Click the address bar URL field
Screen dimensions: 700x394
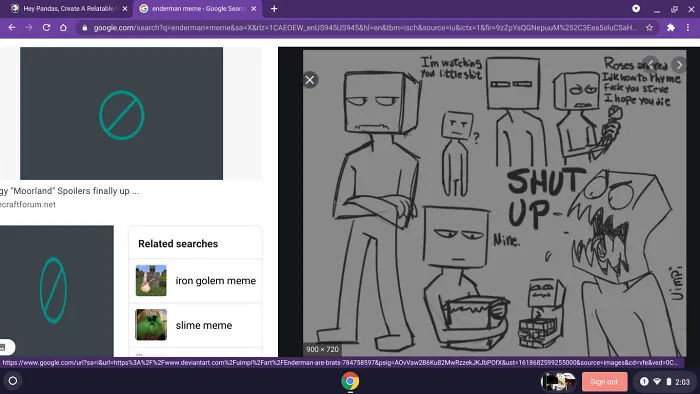(364, 28)
